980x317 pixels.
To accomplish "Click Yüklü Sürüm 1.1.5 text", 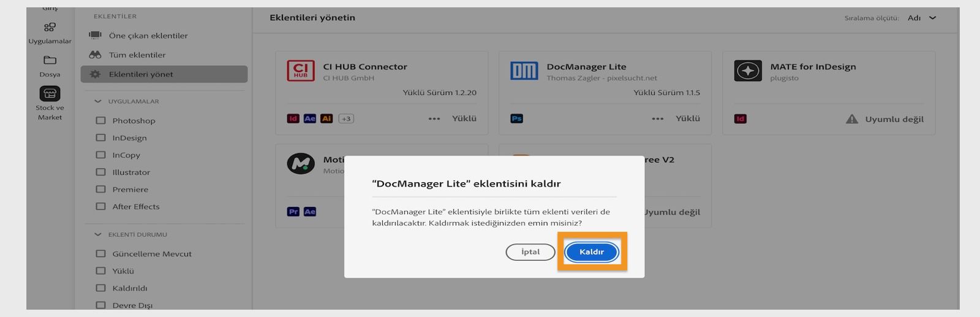I will click(x=666, y=92).
